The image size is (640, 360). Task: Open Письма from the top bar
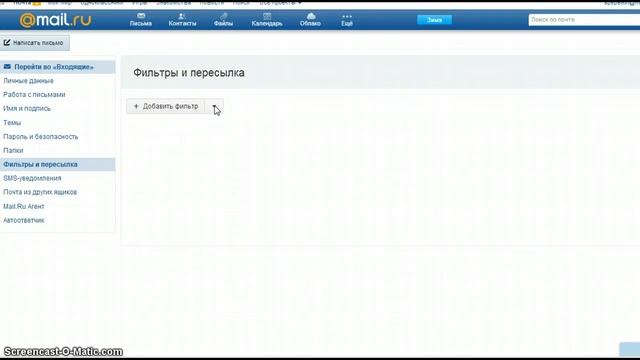141,20
